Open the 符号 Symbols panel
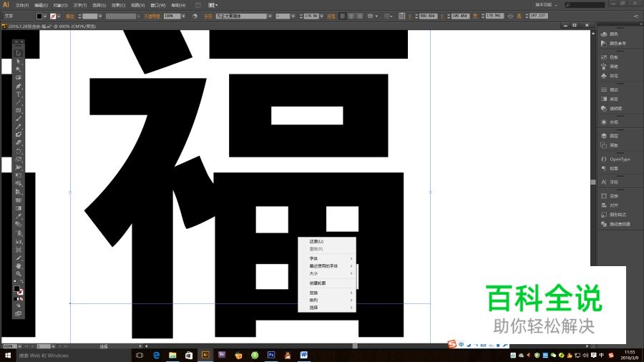 [610, 76]
